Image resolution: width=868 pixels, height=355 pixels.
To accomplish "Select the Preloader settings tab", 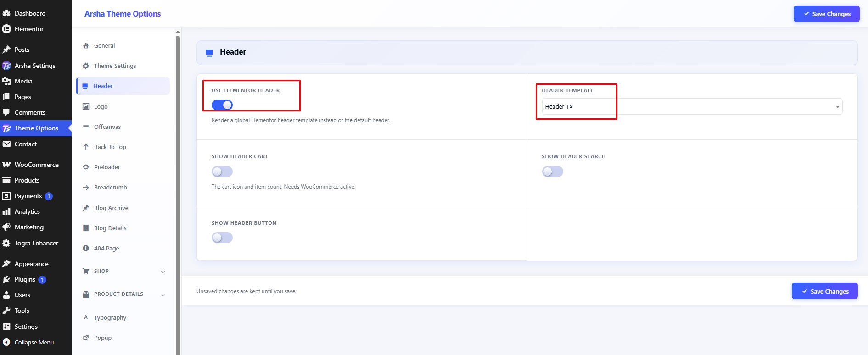I will [123, 167].
